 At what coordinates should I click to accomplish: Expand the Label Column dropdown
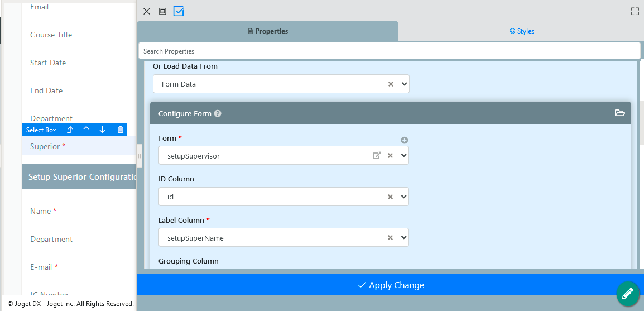[x=405, y=237]
